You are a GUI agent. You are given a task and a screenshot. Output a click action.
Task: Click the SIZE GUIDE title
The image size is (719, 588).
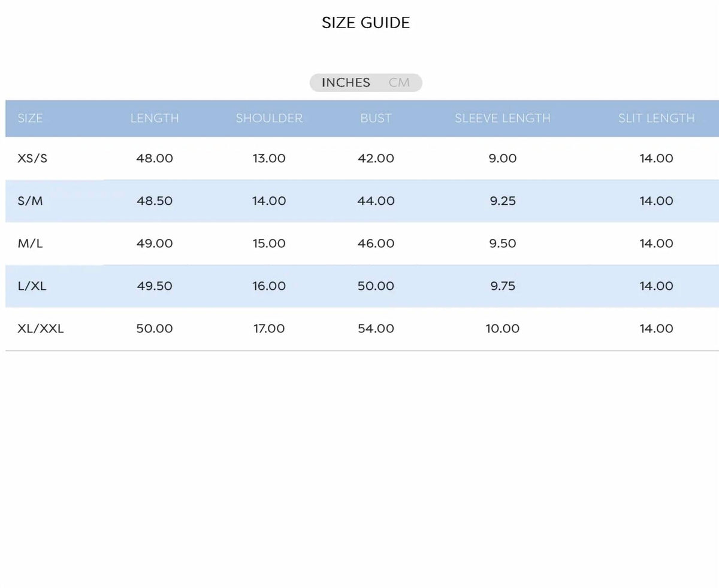(365, 23)
